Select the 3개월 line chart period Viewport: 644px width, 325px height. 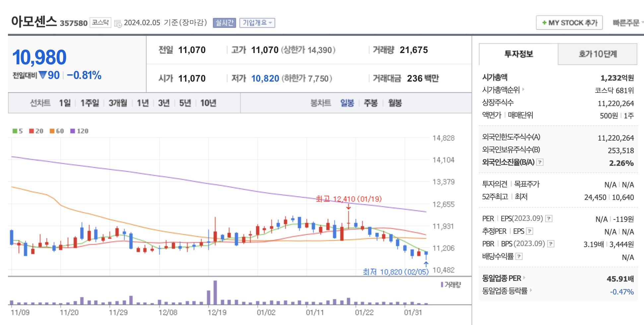pyautogui.click(x=118, y=103)
